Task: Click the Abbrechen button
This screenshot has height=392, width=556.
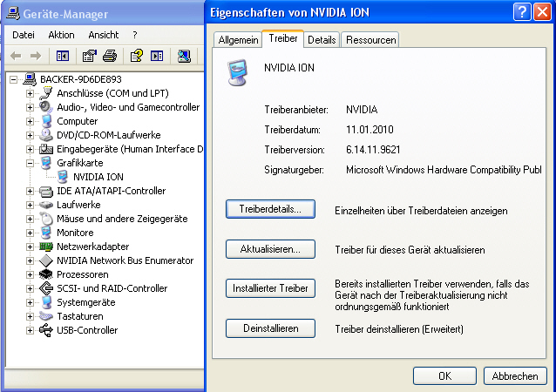Action: [x=515, y=375]
